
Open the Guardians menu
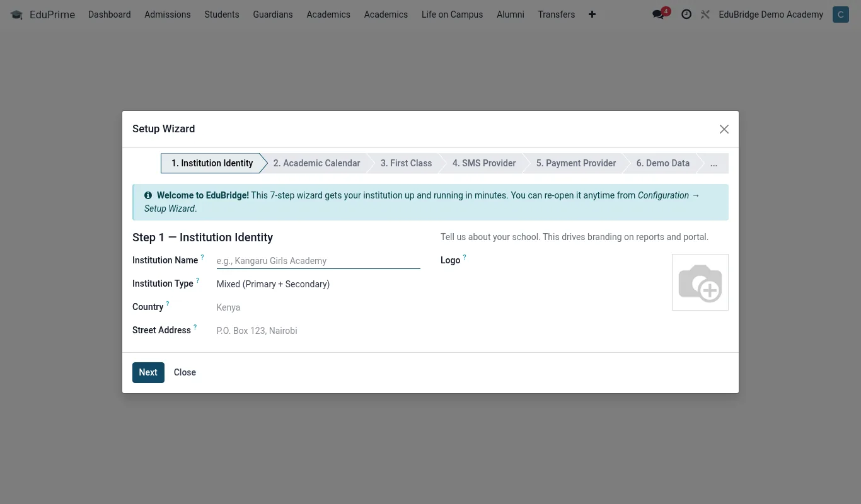tap(273, 14)
